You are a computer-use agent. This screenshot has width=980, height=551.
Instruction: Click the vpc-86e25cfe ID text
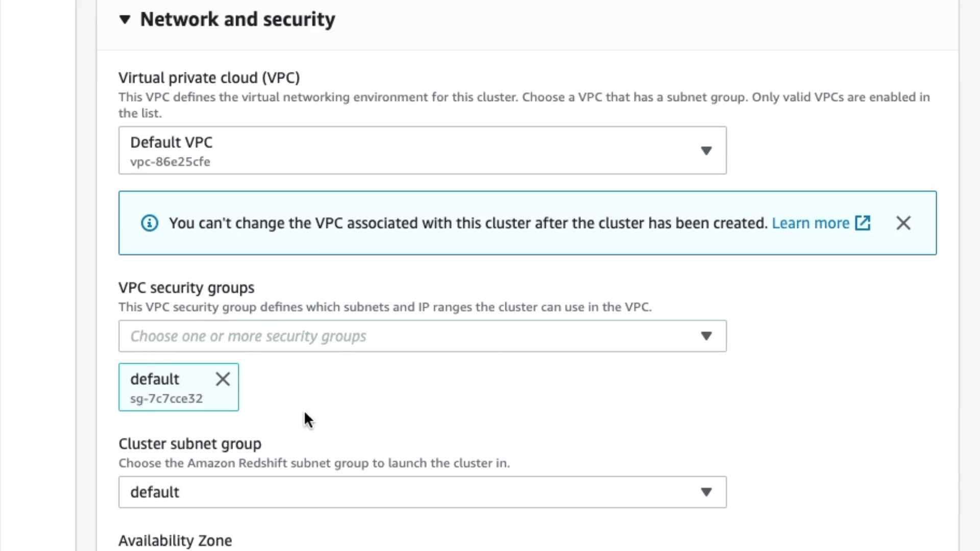click(170, 162)
